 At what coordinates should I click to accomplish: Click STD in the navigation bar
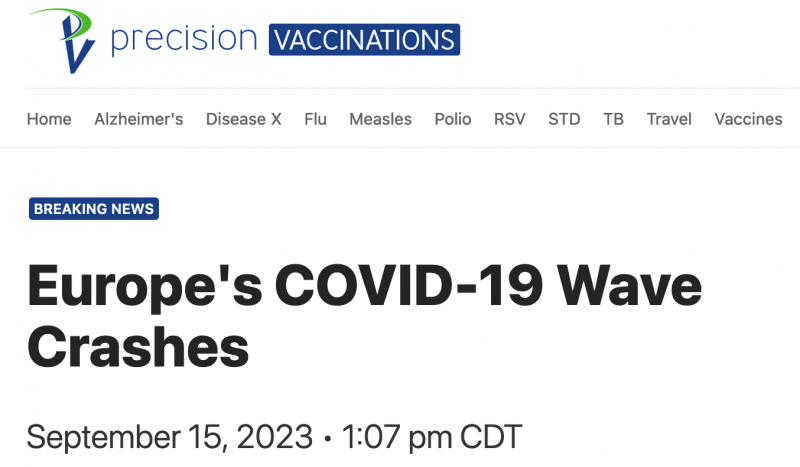[x=564, y=119]
